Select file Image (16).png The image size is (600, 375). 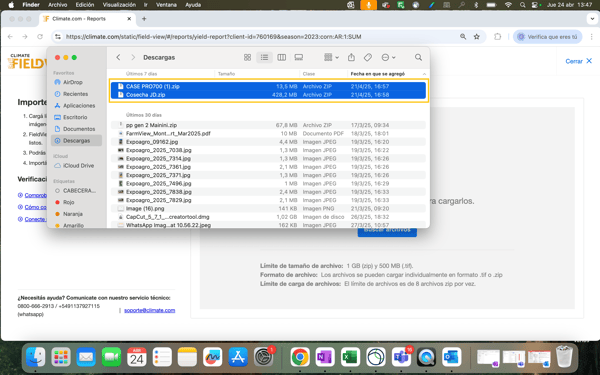click(268, 209)
